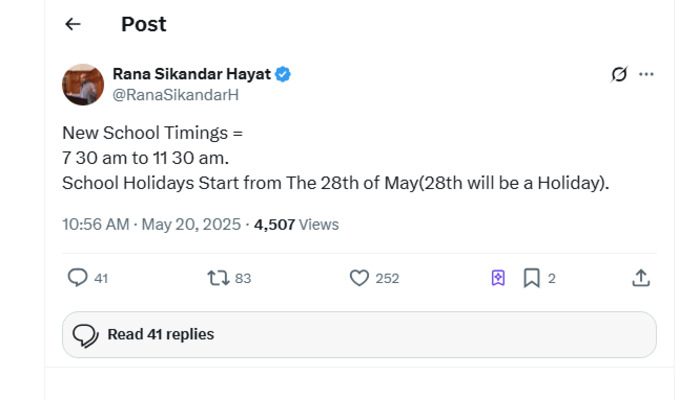Click the 83 repost count
Screen dimensions: 700x400
point(243,279)
